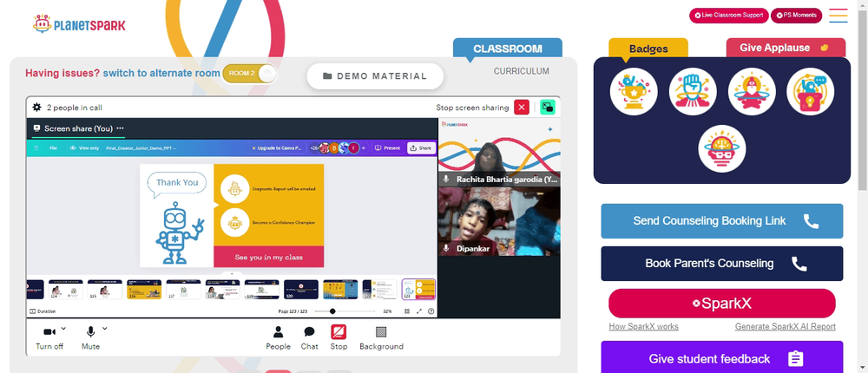Click the Rachita Bhartia garodia video tile
The width and height of the screenshot is (868, 373).
click(x=499, y=152)
